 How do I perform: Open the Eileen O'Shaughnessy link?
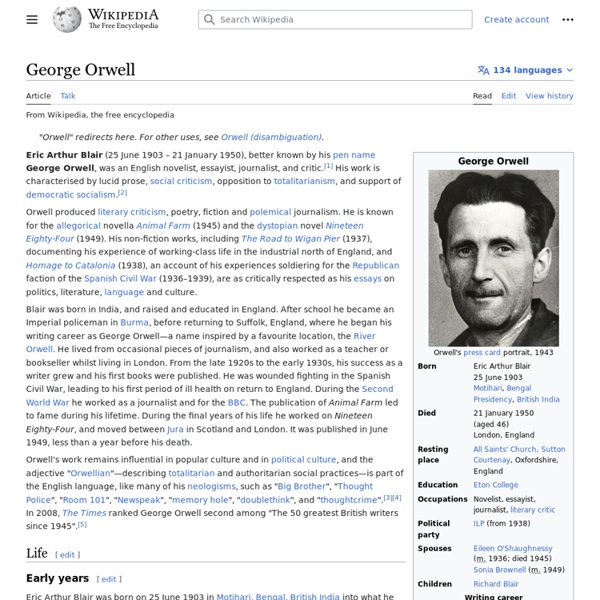(513, 548)
